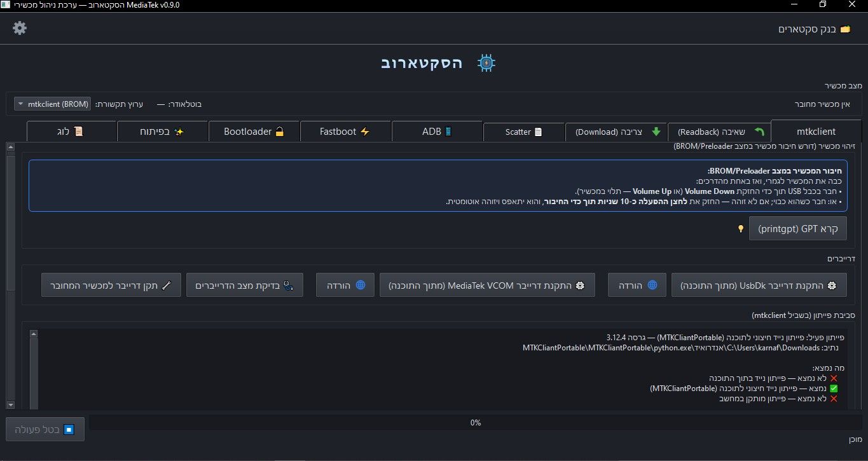The width and height of the screenshot is (868, 461).
Task: Click the אין מכשיר מחובר status text
Action: pos(822,104)
